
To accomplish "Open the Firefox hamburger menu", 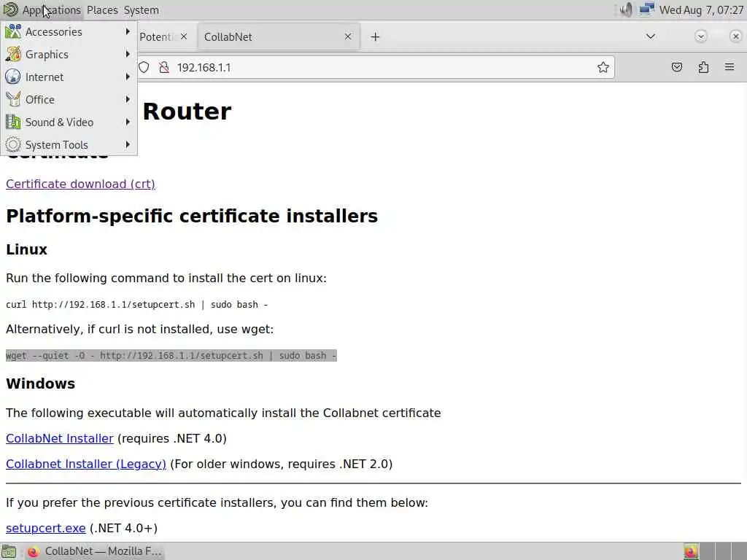I will 729,67.
